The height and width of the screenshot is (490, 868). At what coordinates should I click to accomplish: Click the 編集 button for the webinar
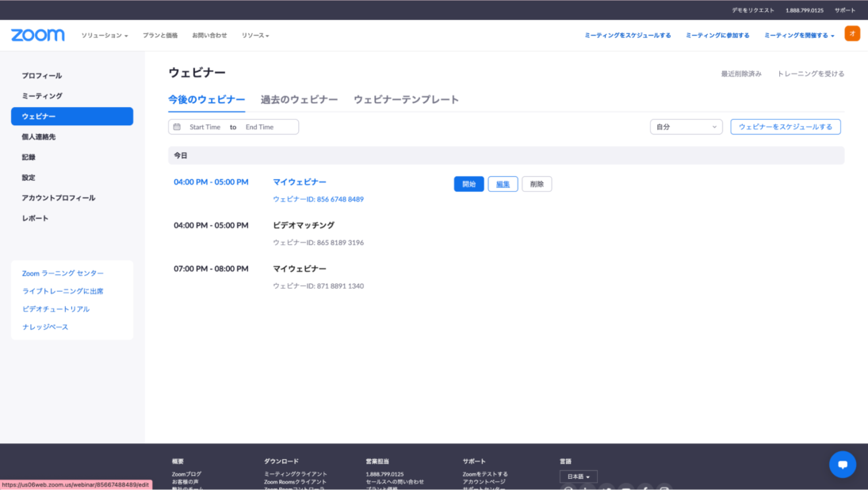(503, 184)
